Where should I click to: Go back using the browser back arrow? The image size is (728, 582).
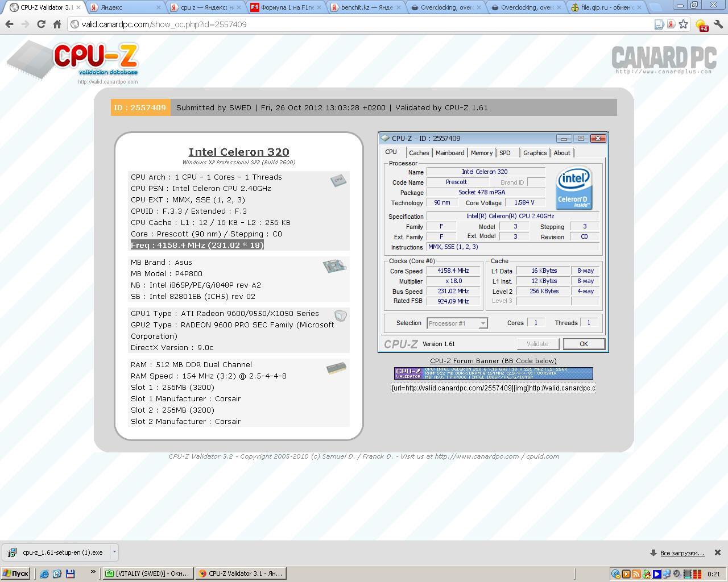tap(9, 24)
